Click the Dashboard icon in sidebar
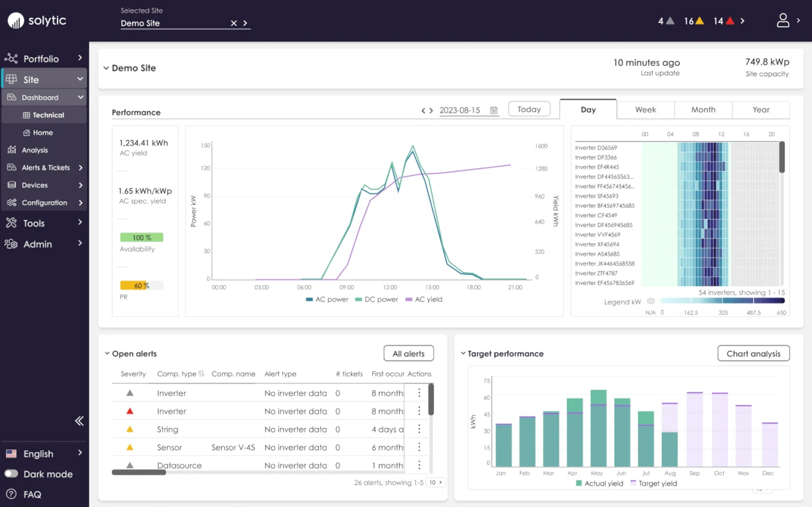812x507 pixels. (x=12, y=97)
